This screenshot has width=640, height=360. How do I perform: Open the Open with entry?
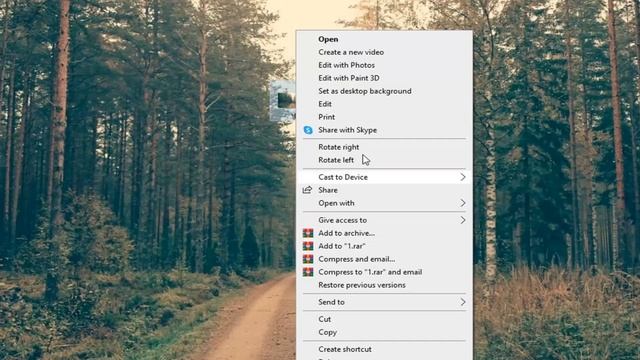coord(384,203)
